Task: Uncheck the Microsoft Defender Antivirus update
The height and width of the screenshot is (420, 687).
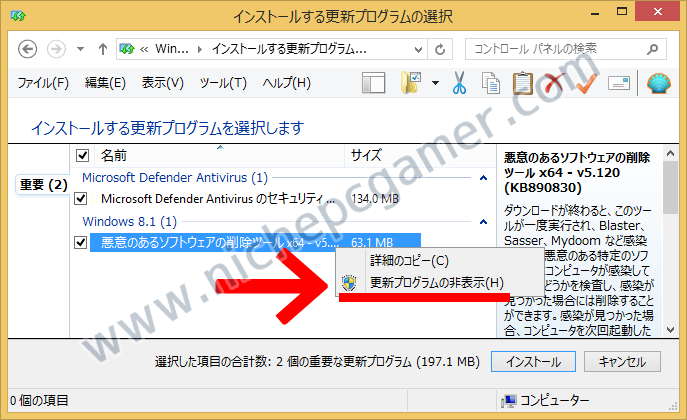Action: pos(81,199)
